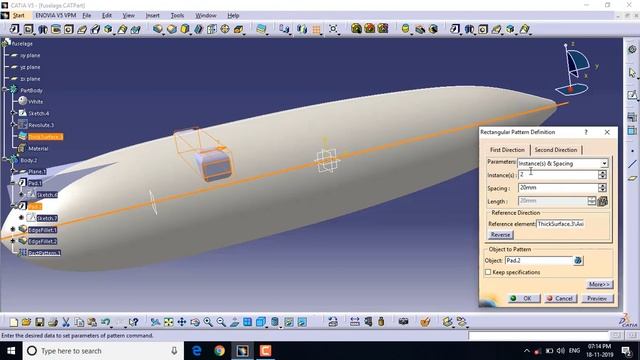The width and height of the screenshot is (640, 360).
Task: Click the Plane tool in right toolbar
Action: pyautogui.click(x=632, y=178)
